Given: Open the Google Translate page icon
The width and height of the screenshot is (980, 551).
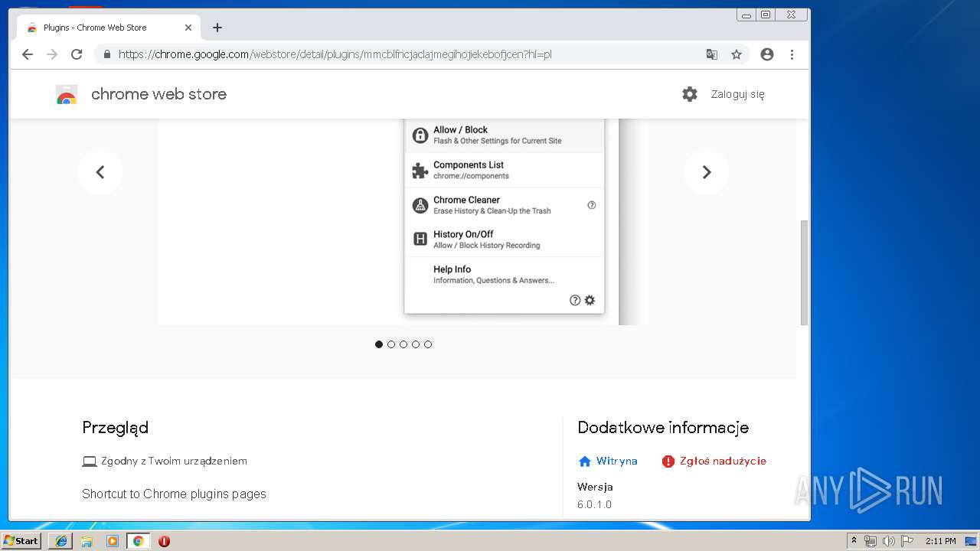Looking at the screenshot, I should click(712, 54).
